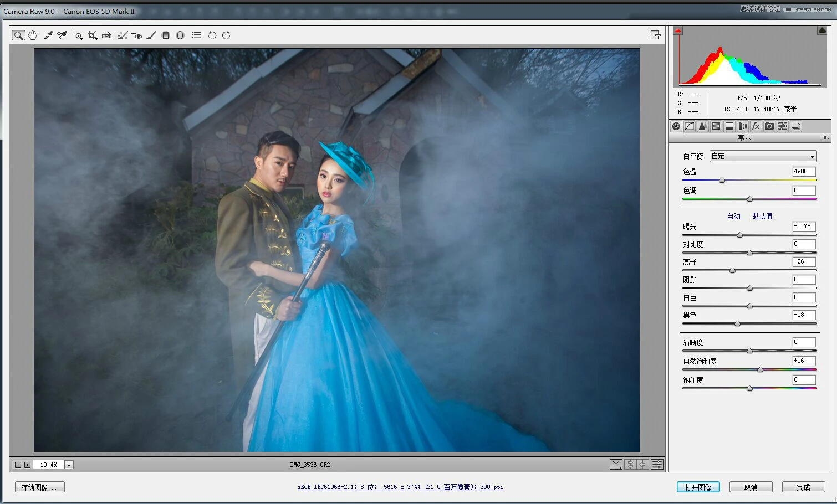
Task: Toggle highlight clipping warning in histogram
Action: click(x=821, y=31)
